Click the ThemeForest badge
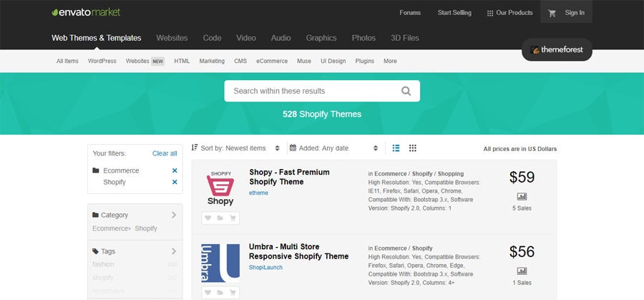The width and height of the screenshot is (644, 300). pos(557,49)
